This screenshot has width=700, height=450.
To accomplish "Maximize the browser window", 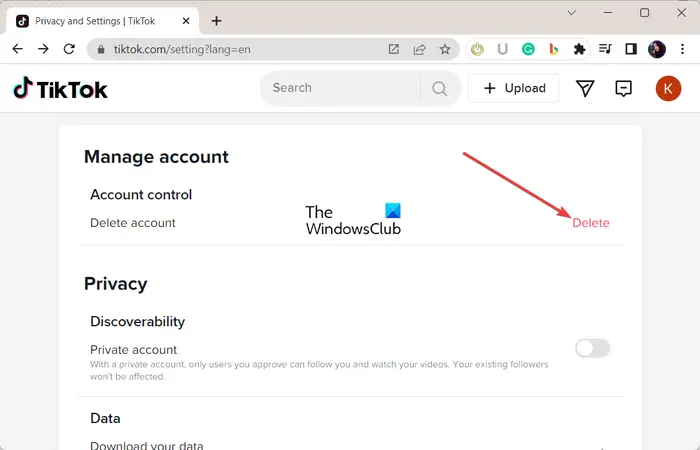I will pyautogui.click(x=645, y=13).
